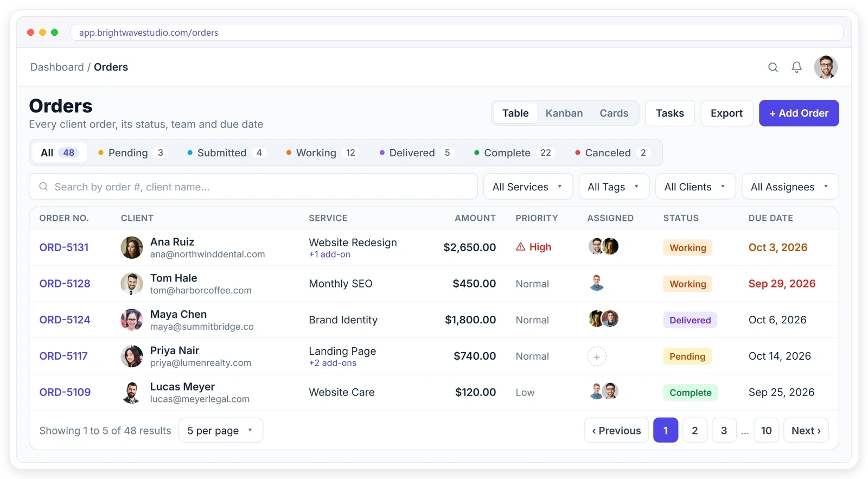Go to Dashboard via breadcrumb
Image resolution: width=868 pixels, height=479 pixels.
coord(57,67)
